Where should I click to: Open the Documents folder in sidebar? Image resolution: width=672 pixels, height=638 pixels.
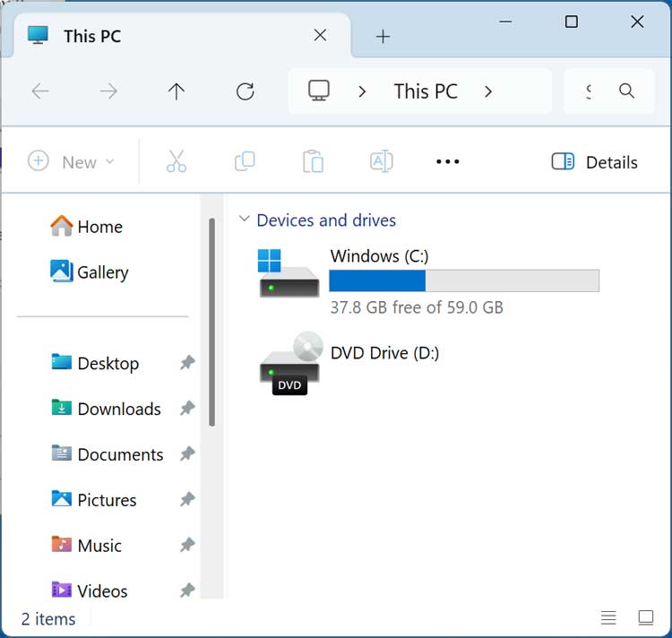(108, 453)
